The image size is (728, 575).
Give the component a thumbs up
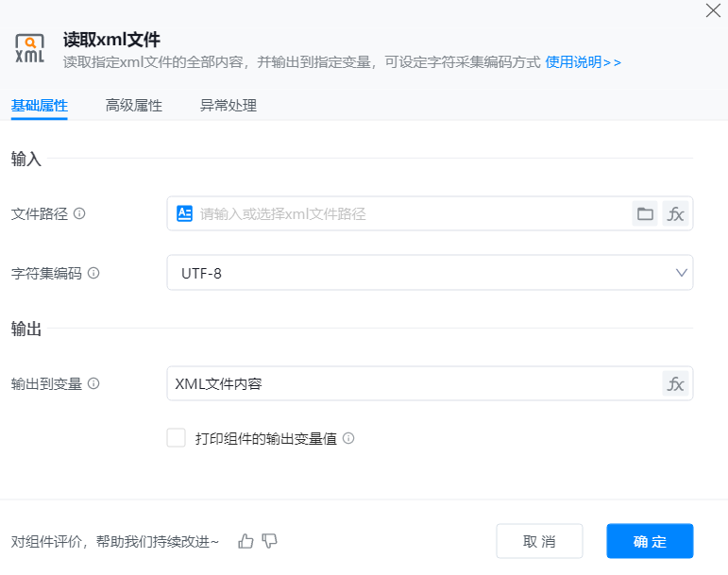(x=246, y=541)
